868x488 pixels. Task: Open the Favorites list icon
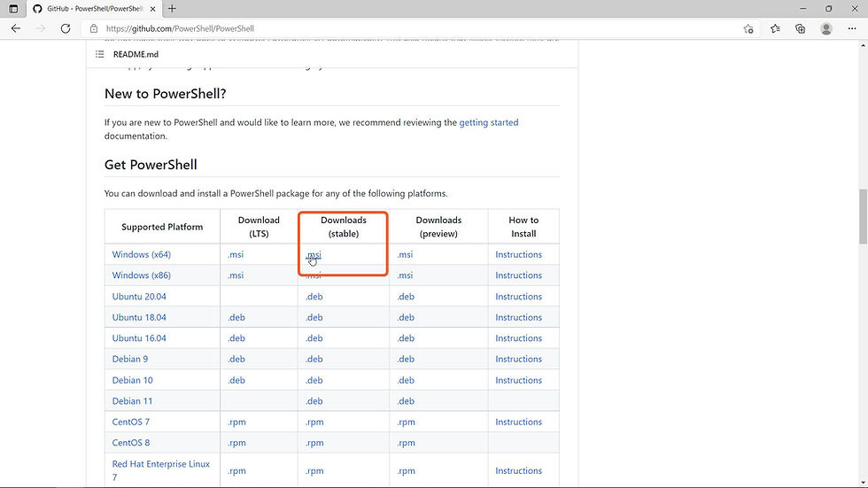click(775, 28)
